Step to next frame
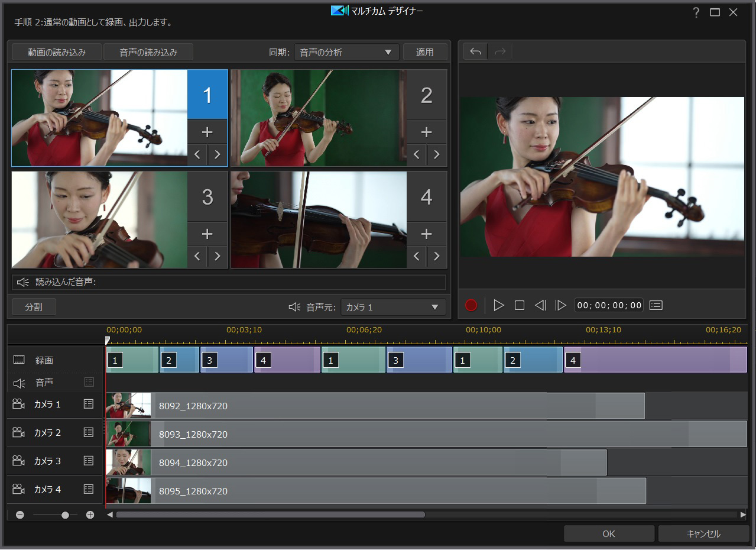Image resolution: width=756 pixels, height=550 pixels. (x=561, y=305)
